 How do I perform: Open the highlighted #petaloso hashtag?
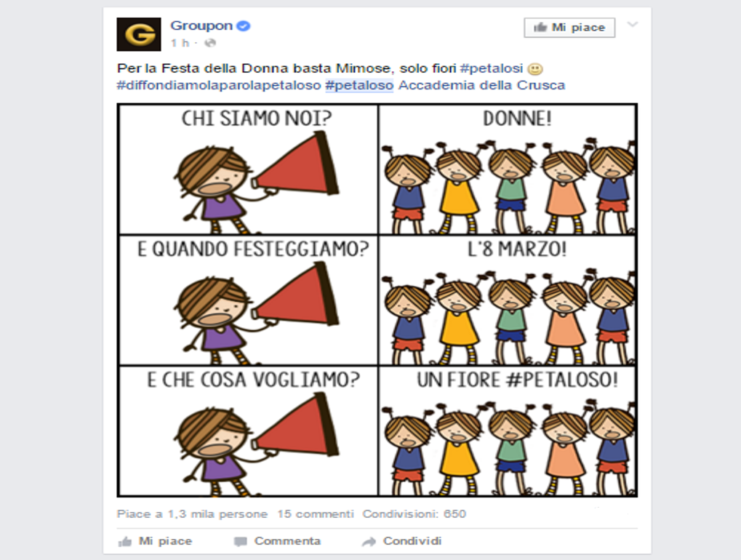tap(359, 86)
